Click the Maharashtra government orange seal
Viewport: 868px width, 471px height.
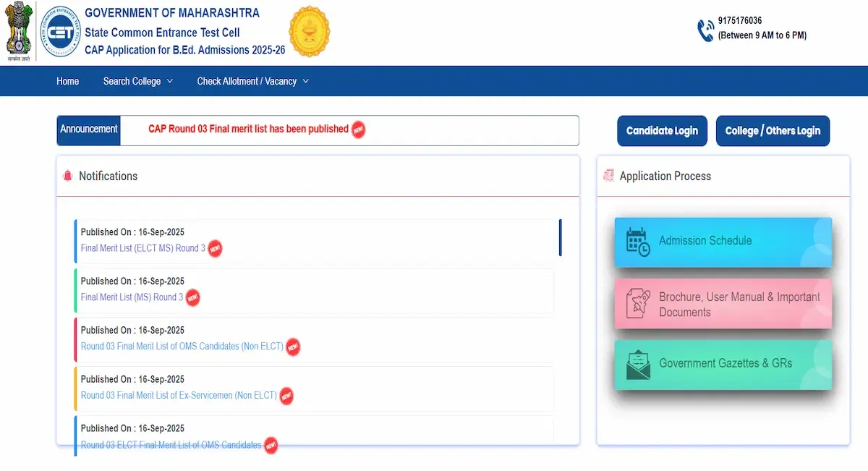(310, 32)
